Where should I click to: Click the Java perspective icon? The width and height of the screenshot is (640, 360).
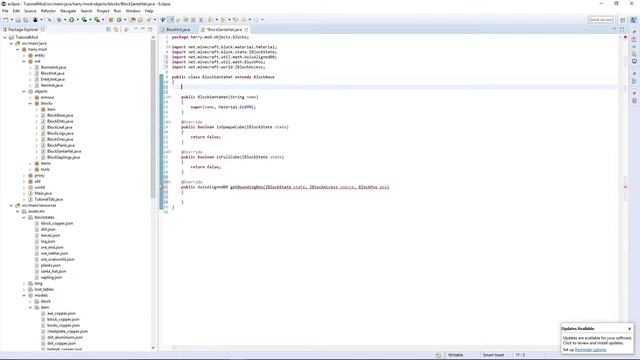(x=633, y=20)
